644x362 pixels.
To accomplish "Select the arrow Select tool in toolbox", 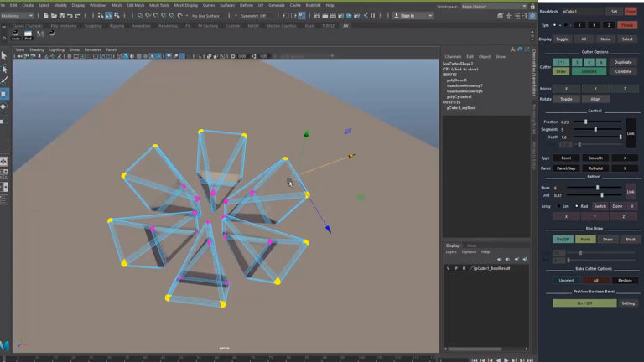I will pyautogui.click(x=4, y=55).
